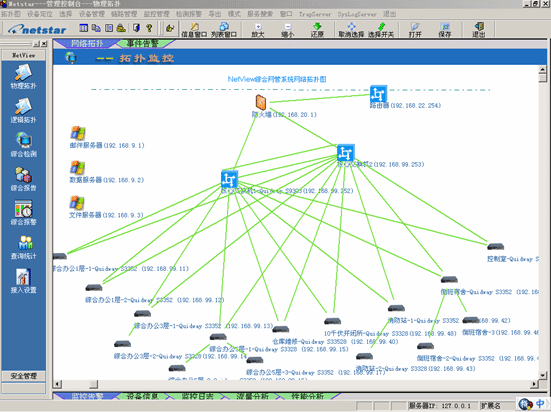The width and height of the screenshot is (551, 412).
Task: Select the router node 192.168.22.254
Action: coord(378,94)
